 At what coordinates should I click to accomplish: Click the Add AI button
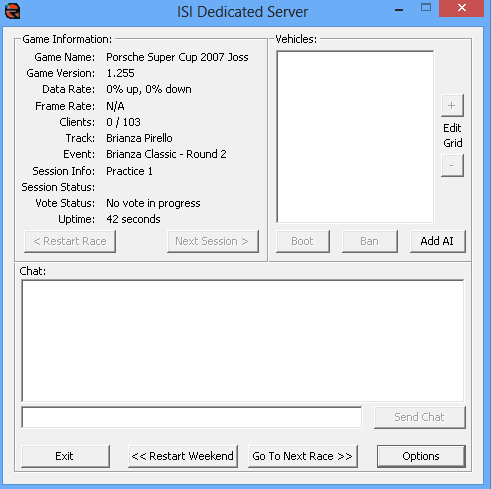[x=437, y=241]
